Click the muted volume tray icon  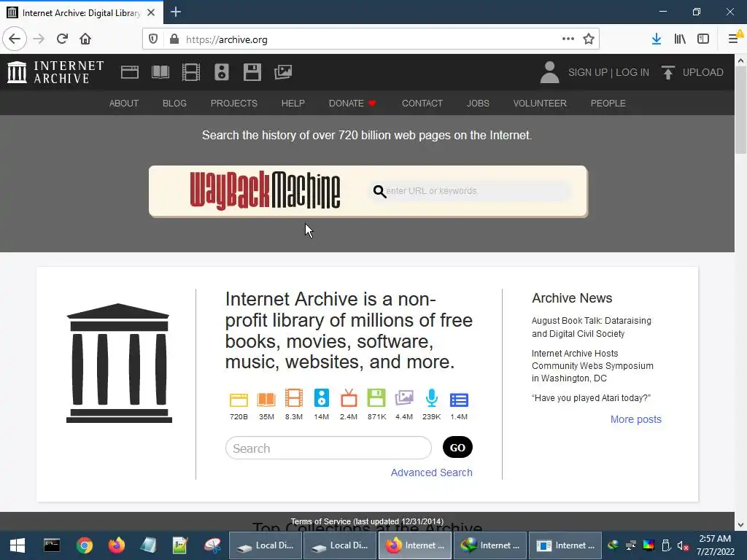coord(683,545)
